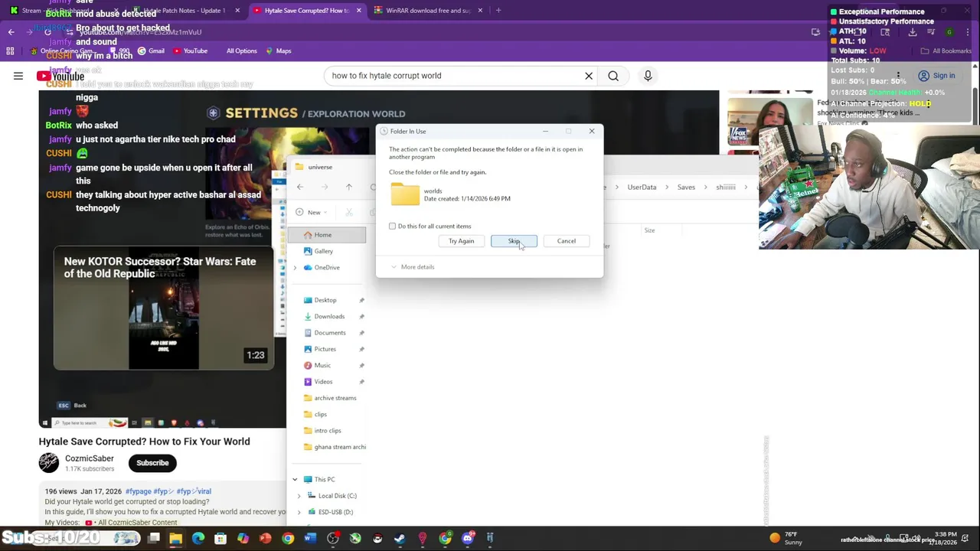Screen dimensions: 980x551
Task: Click #fypage hashtag in description
Action: (x=139, y=491)
